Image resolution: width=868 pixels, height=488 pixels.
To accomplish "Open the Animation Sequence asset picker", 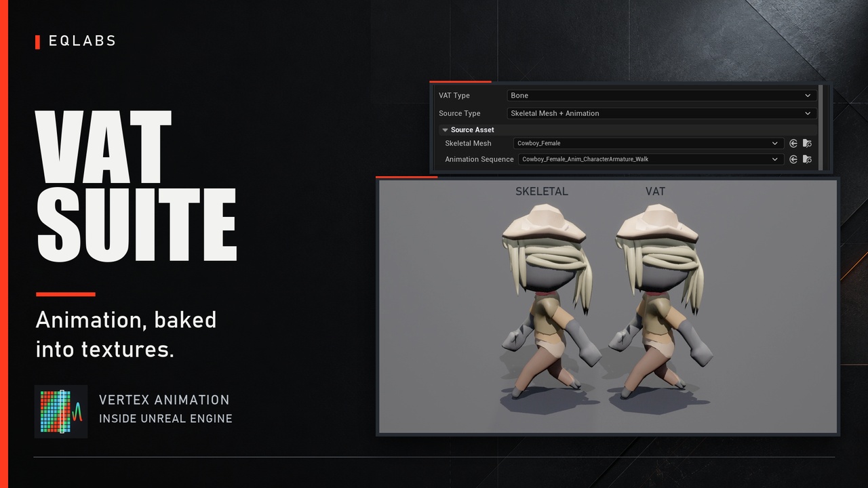I will pyautogui.click(x=652, y=159).
